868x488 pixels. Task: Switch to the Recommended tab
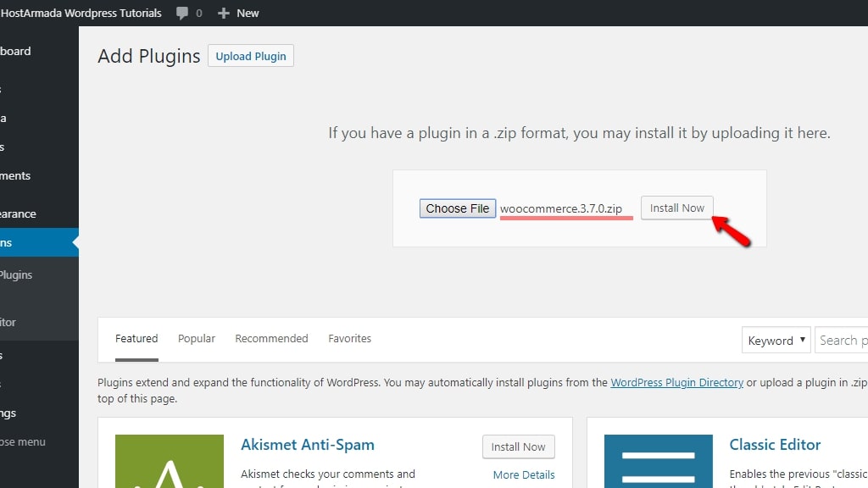271,339
